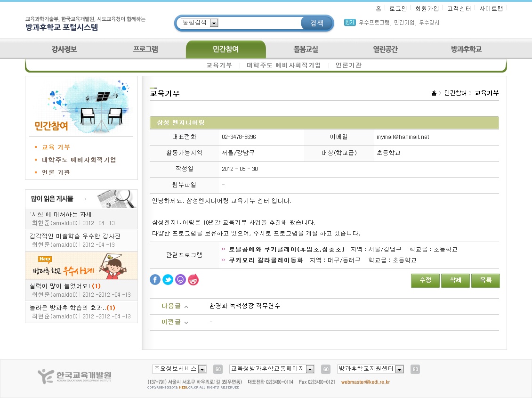Image resolution: width=532 pixels, height=398 pixels.
Task: Click the magnifier newspaper image
Action: 116,198
